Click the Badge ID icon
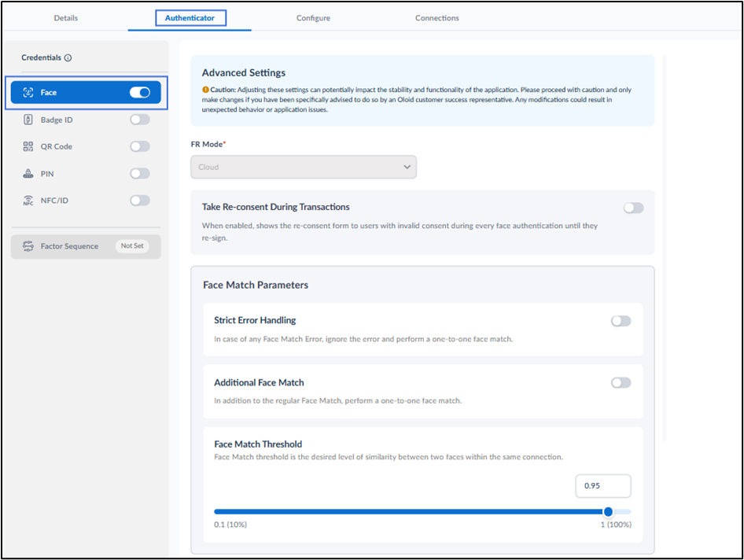This screenshot has width=744, height=560. (x=28, y=120)
